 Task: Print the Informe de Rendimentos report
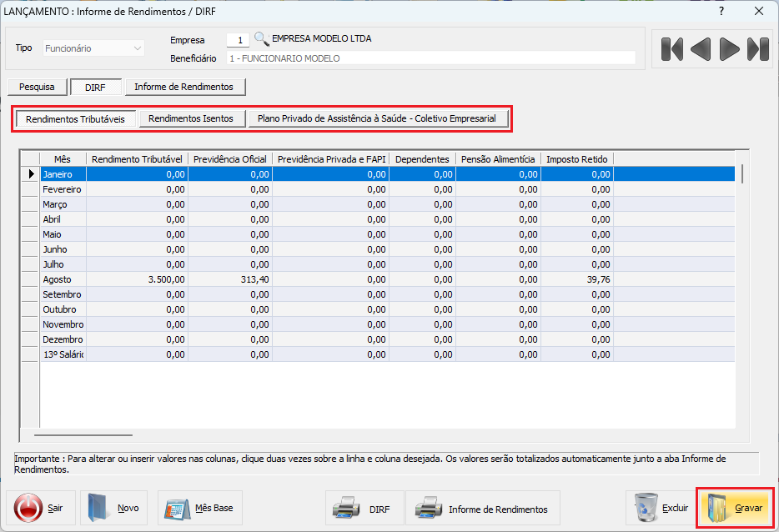pyautogui.click(x=482, y=509)
